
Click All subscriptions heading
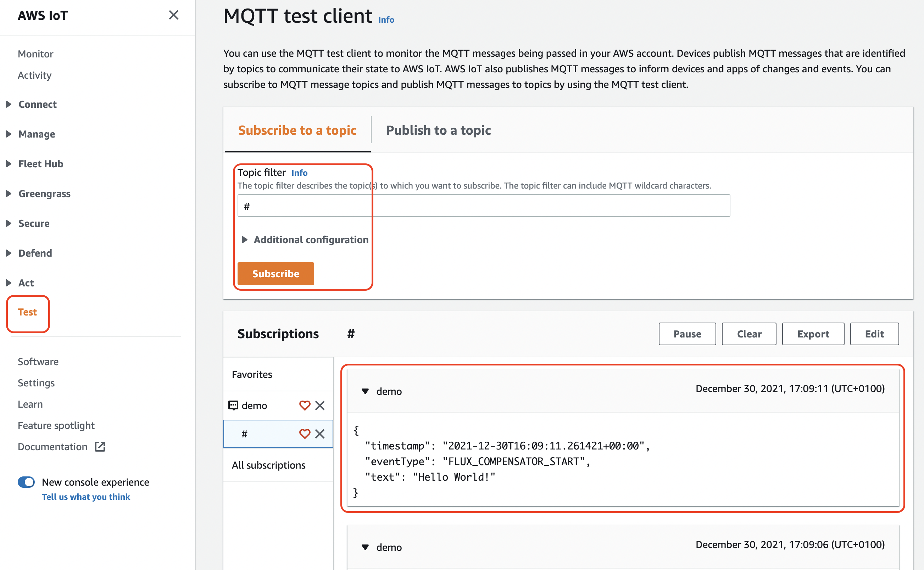[x=268, y=465]
